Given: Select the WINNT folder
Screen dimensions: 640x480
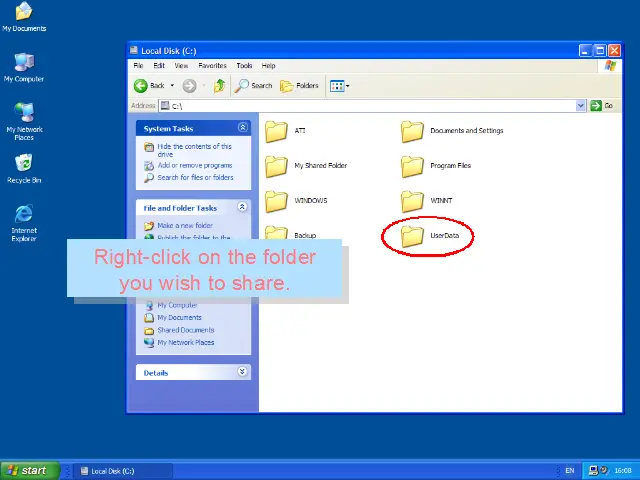Looking at the screenshot, I should click(x=427, y=201).
